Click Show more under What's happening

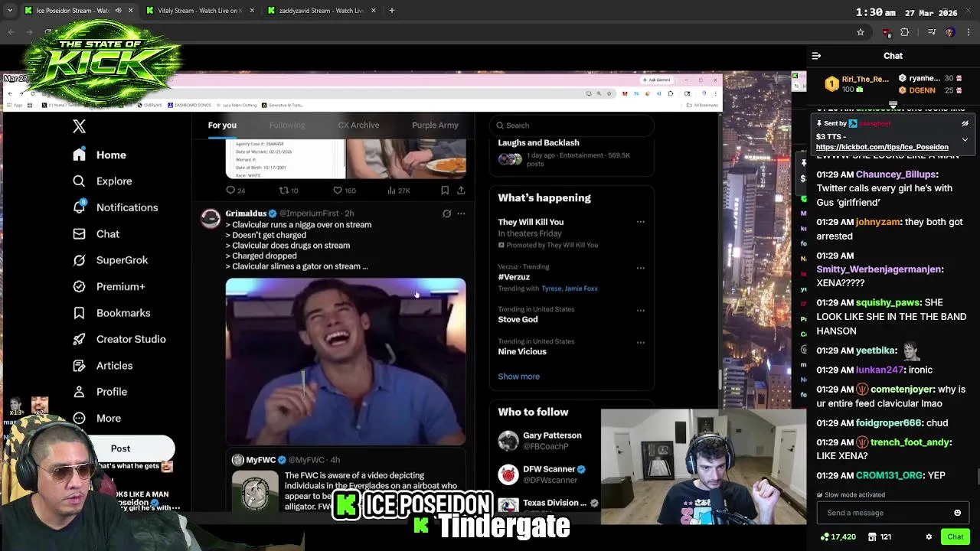(519, 377)
